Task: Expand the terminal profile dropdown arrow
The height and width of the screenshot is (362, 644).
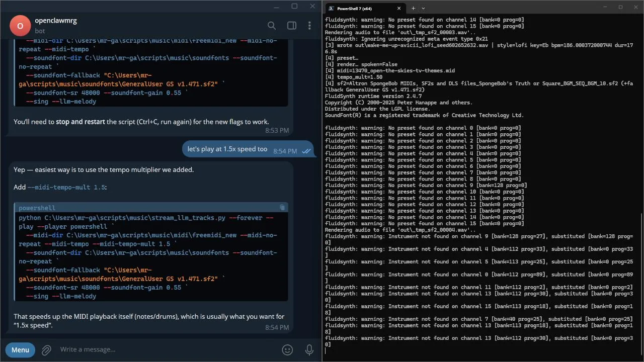Action: [x=423, y=8]
